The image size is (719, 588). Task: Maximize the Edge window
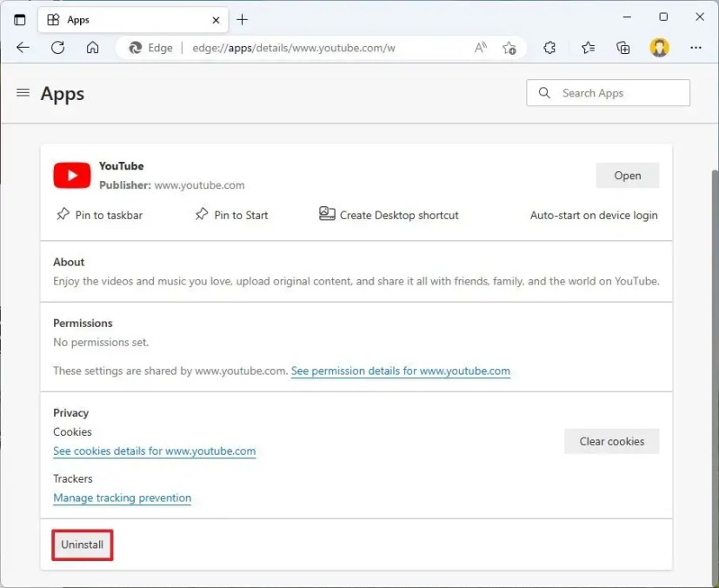click(663, 17)
